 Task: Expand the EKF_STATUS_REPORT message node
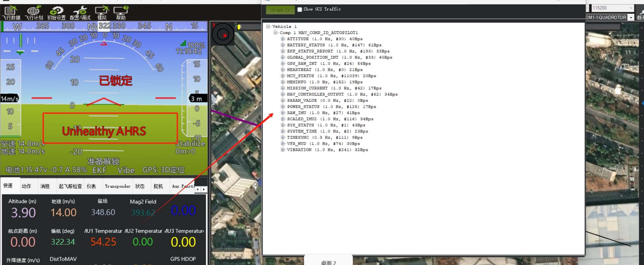(283, 51)
